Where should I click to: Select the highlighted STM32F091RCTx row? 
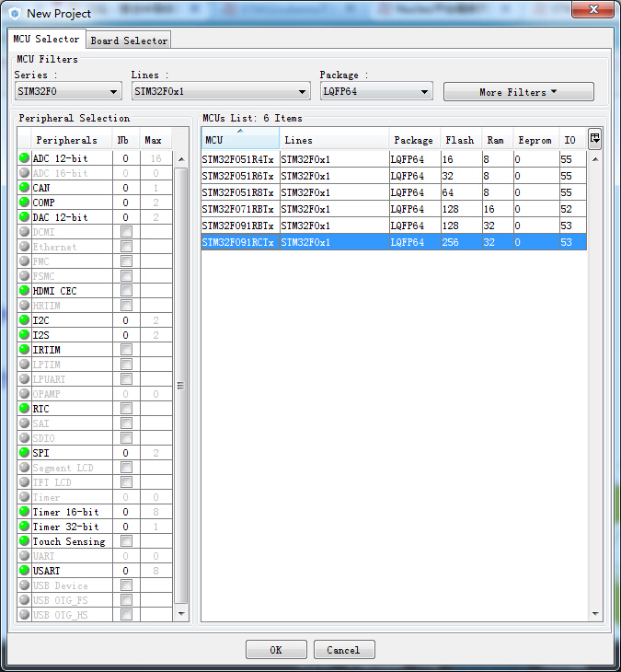[x=394, y=242]
